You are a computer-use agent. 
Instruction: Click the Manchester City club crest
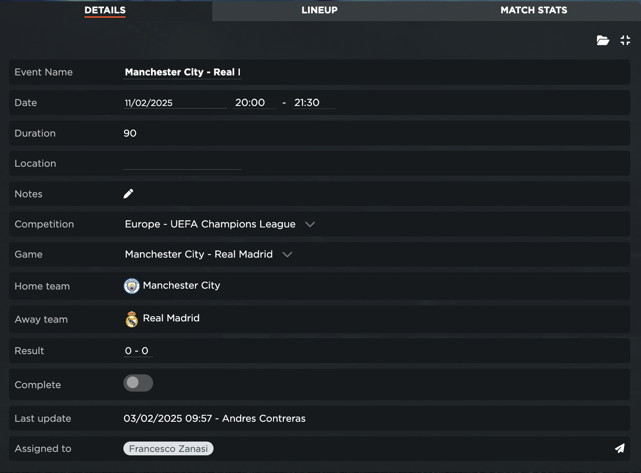click(132, 286)
